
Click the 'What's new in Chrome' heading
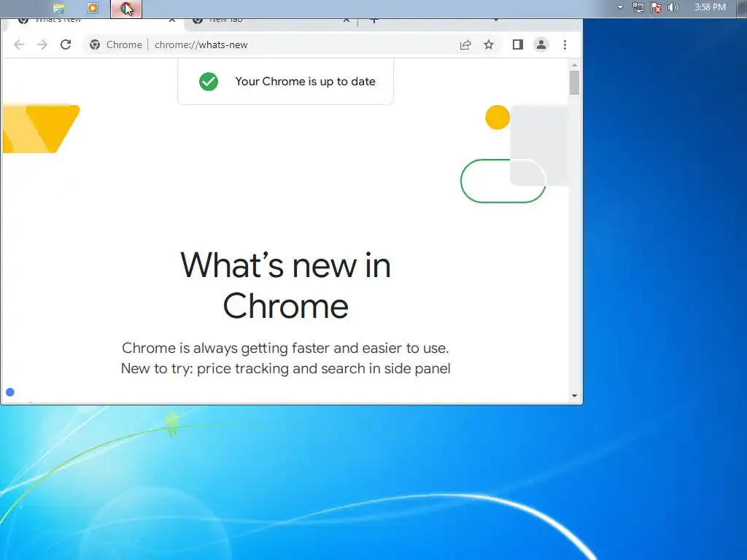(x=285, y=285)
